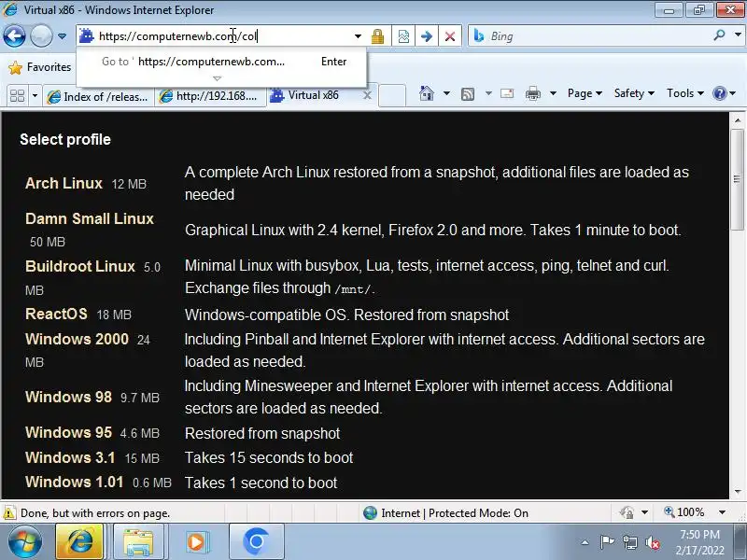This screenshot has width=747, height=560.
Task: Open Windows Explorer from taskbar
Action: [x=138, y=542]
